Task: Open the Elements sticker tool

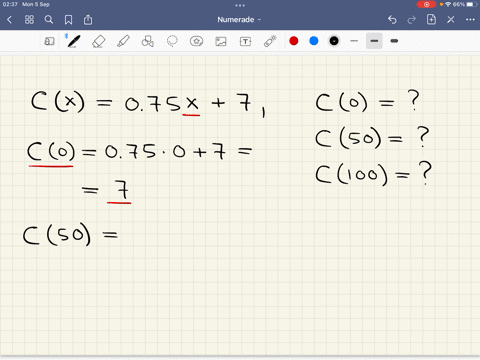Action: point(196,41)
